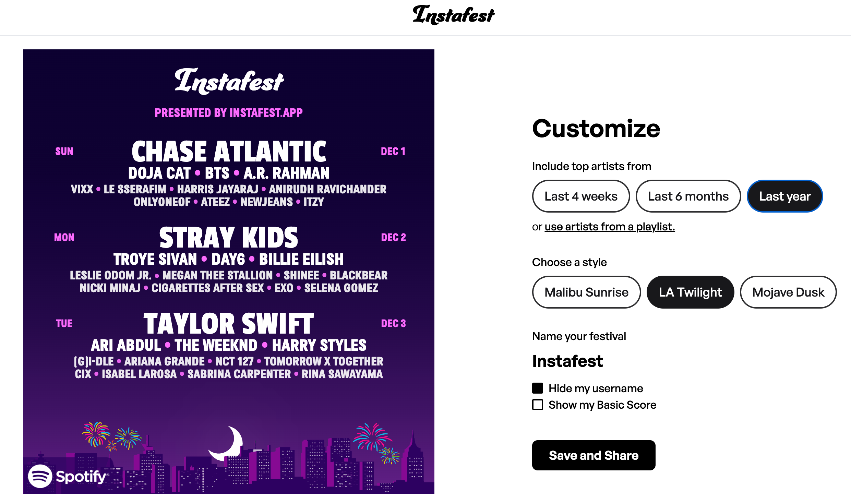This screenshot has height=504, width=851.
Task: Toggle Last year selected button
Action: (784, 195)
